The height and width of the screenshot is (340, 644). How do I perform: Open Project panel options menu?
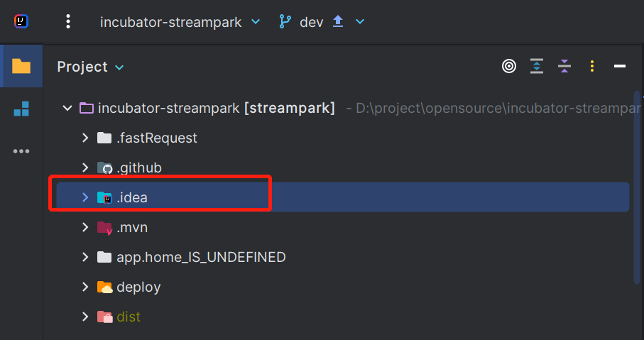point(592,67)
